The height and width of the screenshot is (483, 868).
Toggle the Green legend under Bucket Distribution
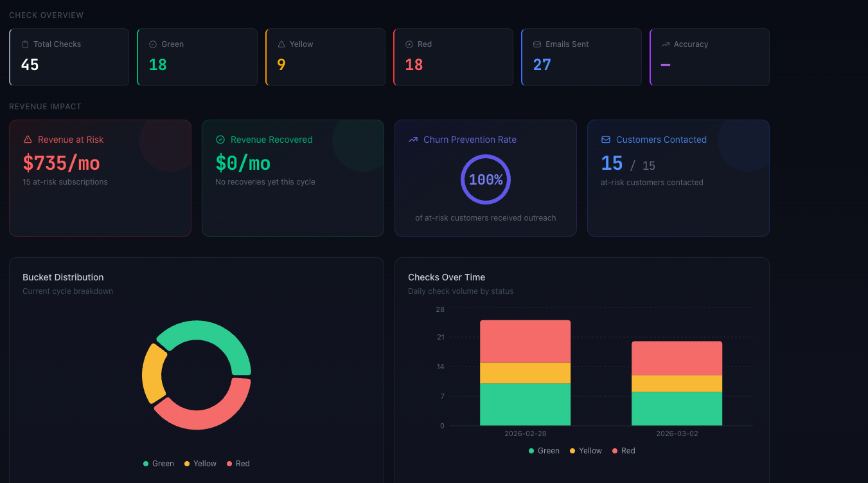159,463
